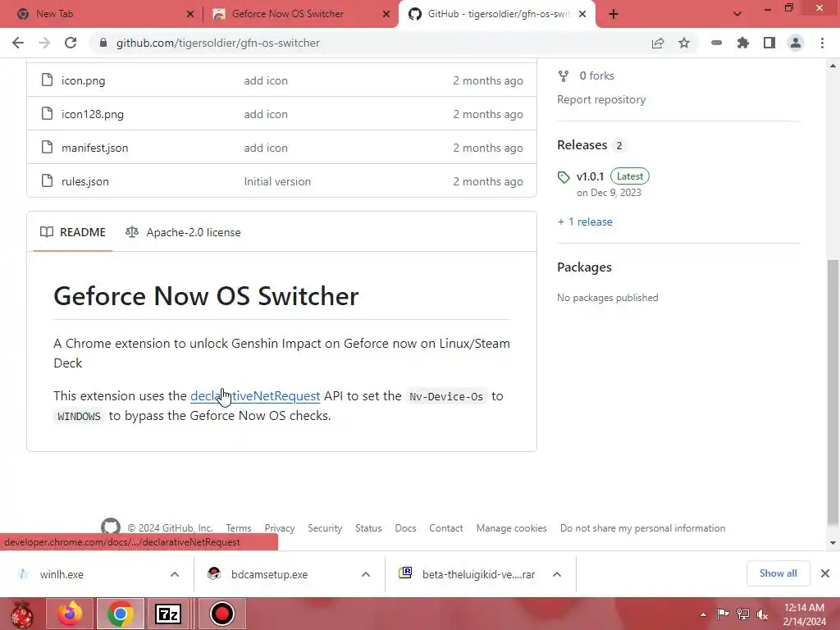
Task: Switch to the Geforce Now OS Switcher tab
Action: click(x=299, y=14)
